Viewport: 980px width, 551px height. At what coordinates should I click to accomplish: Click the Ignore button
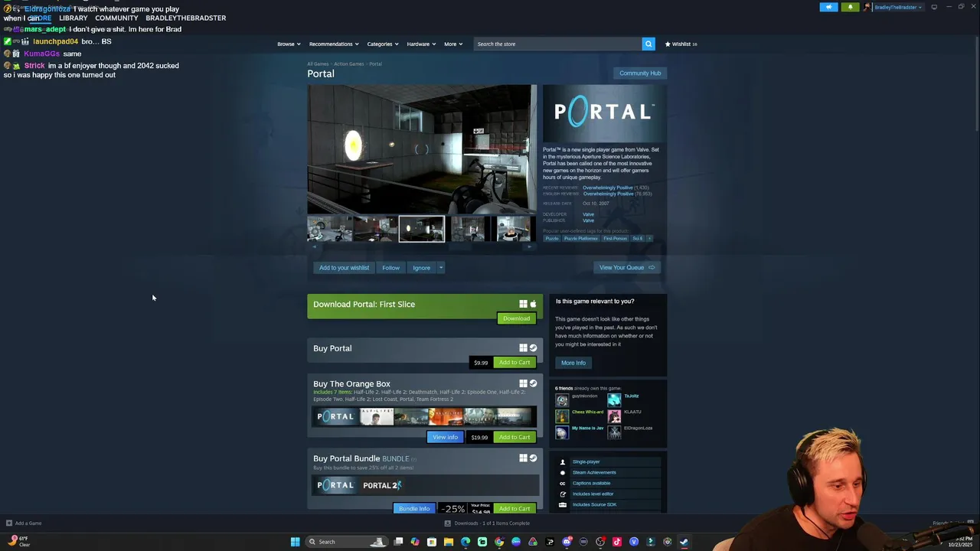421,268
